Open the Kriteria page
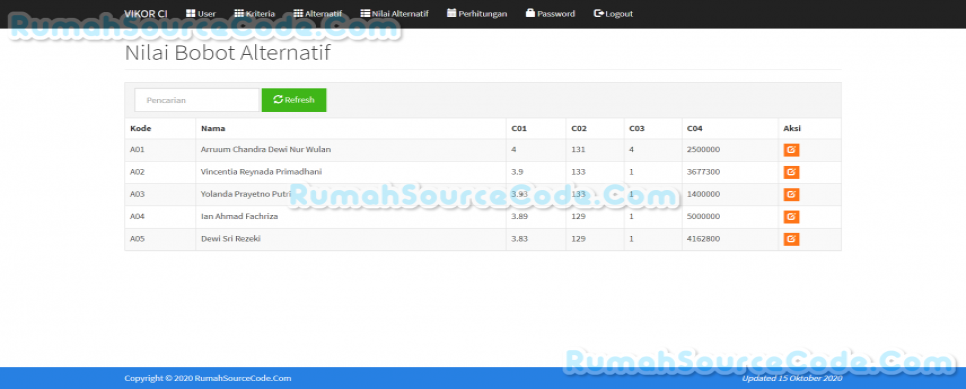 coord(255,14)
